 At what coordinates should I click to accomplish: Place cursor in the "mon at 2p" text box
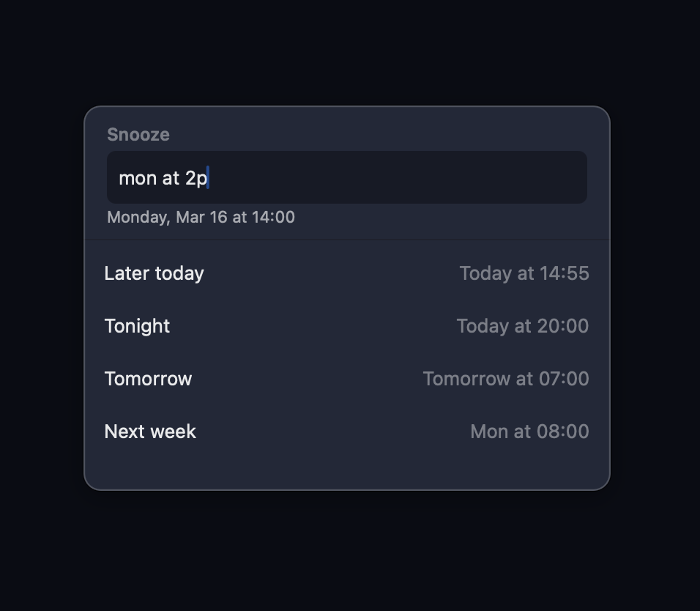346,177
